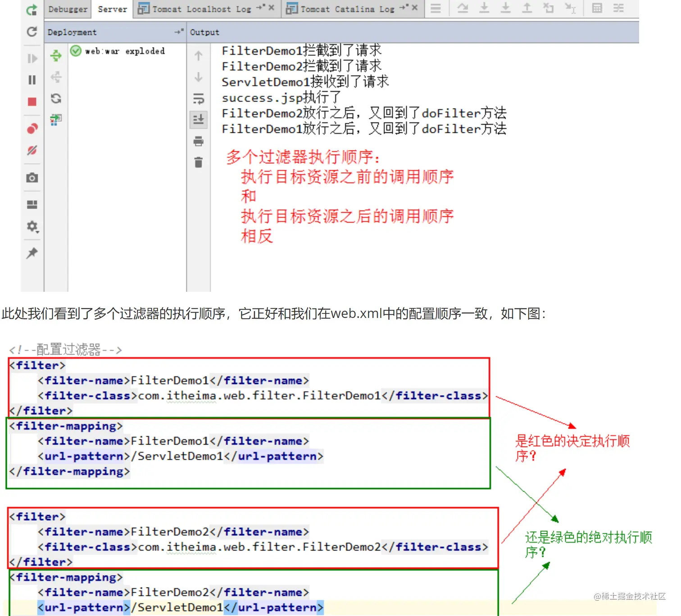Click highlighted url-pattern /ServletDemo1 for FilterDemo2
Screen dimensions: 681x616
(x=177, y=607)
